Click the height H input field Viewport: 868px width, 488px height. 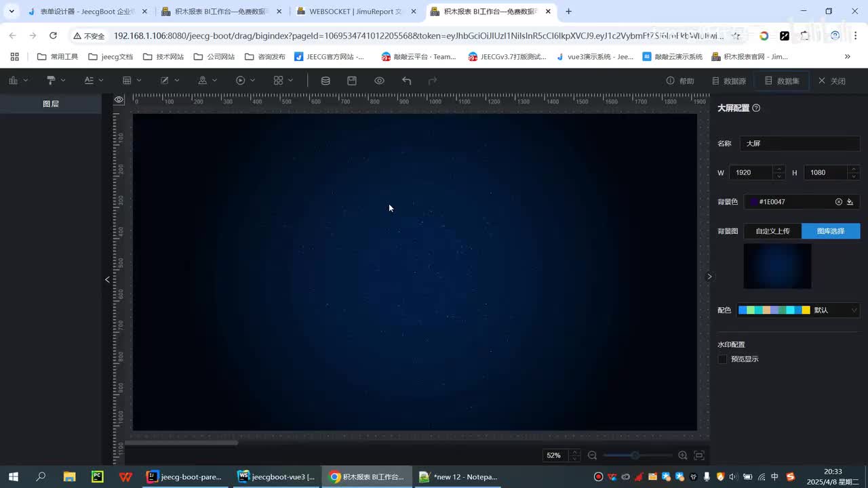826,173
